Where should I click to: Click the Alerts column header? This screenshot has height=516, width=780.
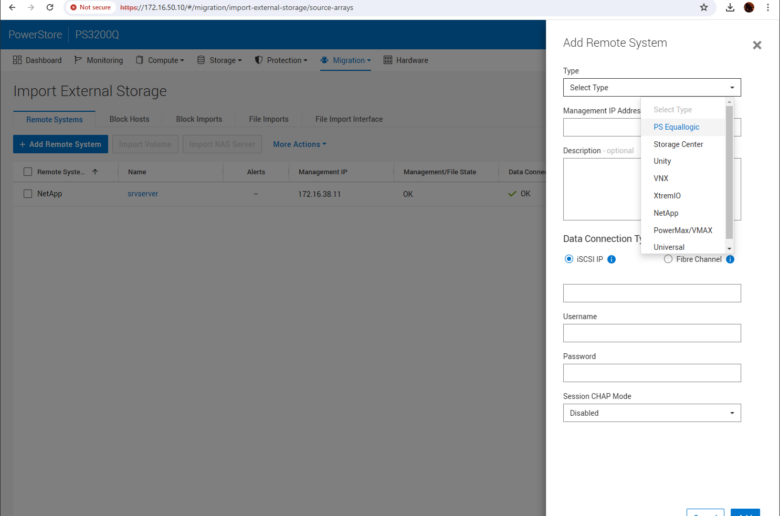(256, 172)
